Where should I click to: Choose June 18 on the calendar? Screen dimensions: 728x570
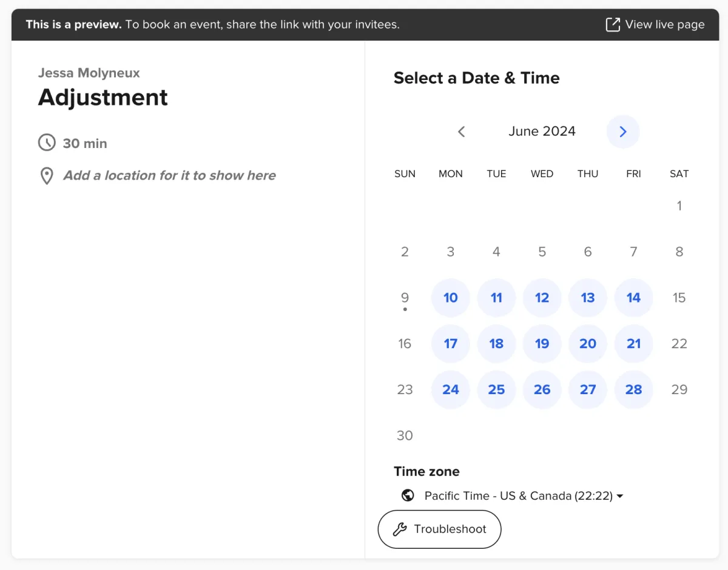(496, 344)
